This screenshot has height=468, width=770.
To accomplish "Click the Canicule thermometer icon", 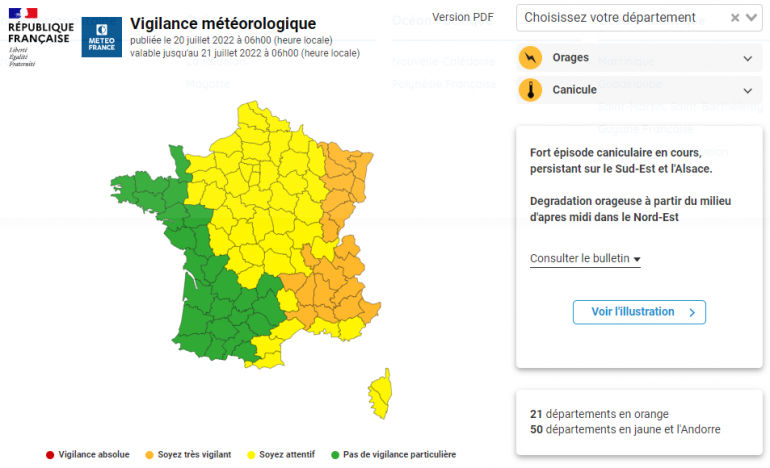I will point(530,90).
